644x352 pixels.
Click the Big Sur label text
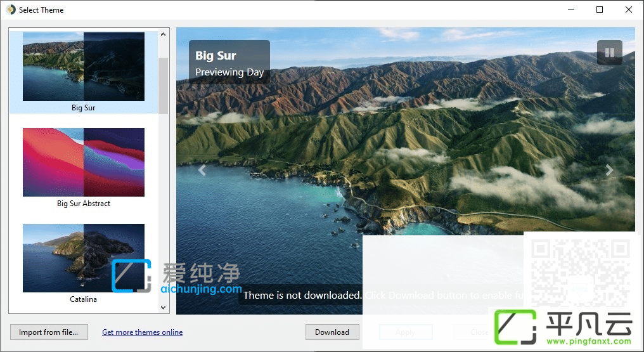pyautogui.click(x=84, y=108)
